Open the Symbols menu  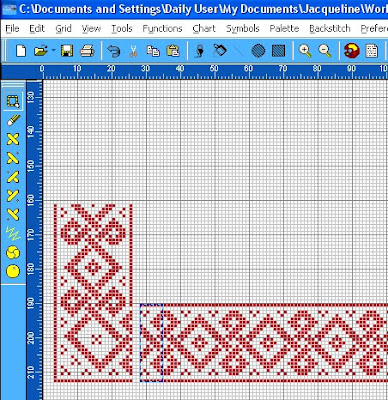(243, 29)
